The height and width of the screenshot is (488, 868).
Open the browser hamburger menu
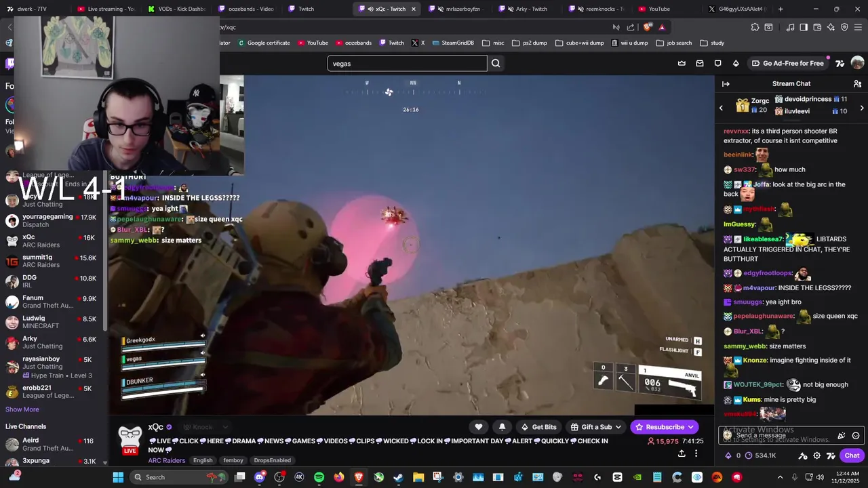(859, 27)
